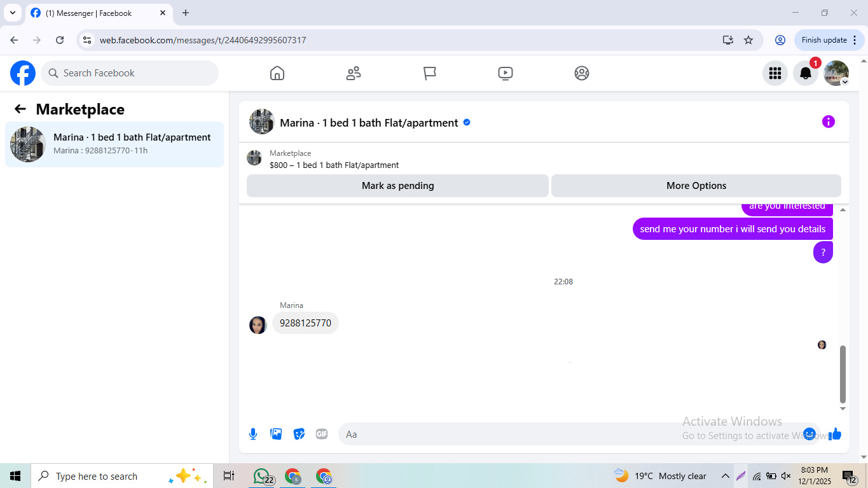Click the seen receipt avatar

point(822,345)
